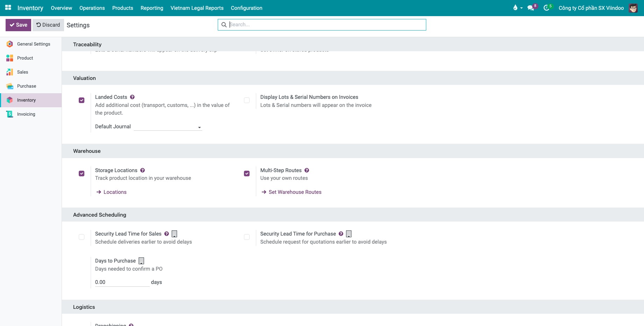Open the Products menu
644x326 pixels.
click(x=122, y=8)
